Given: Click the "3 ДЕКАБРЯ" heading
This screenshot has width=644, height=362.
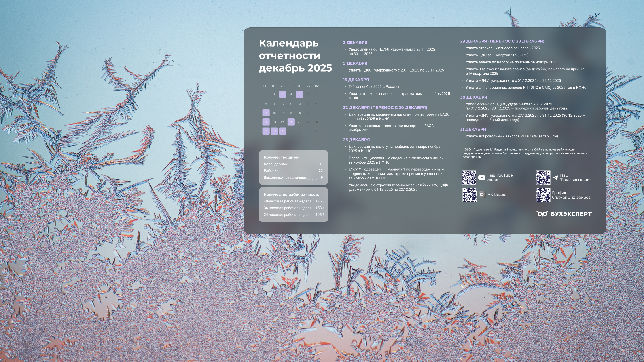Looking at the screenshot, I should coord(355,43).
